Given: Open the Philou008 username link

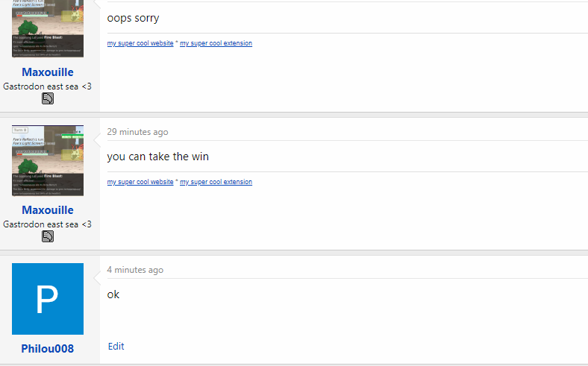Looking at the screenshot, I should [48, 348].
